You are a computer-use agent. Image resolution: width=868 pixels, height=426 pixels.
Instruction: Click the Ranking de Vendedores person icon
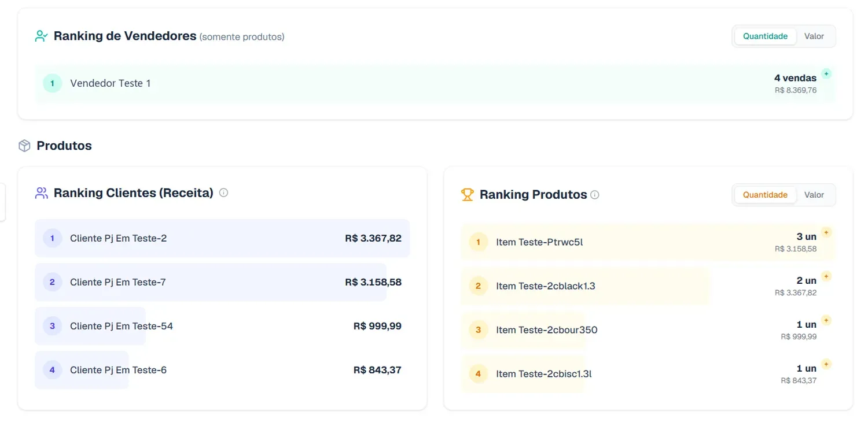pos(41,36)
